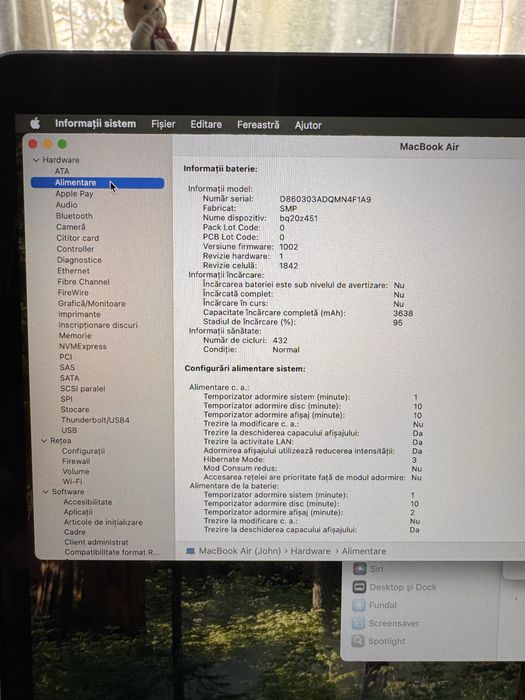
Task: Click the device name bq20z451
Action: tap(299, 218)
